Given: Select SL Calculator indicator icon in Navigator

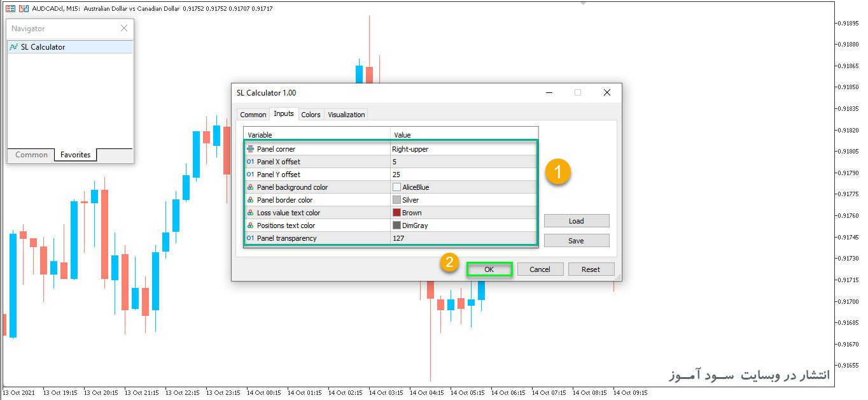Looking at the screenshot, I should (x=13, y=47).
